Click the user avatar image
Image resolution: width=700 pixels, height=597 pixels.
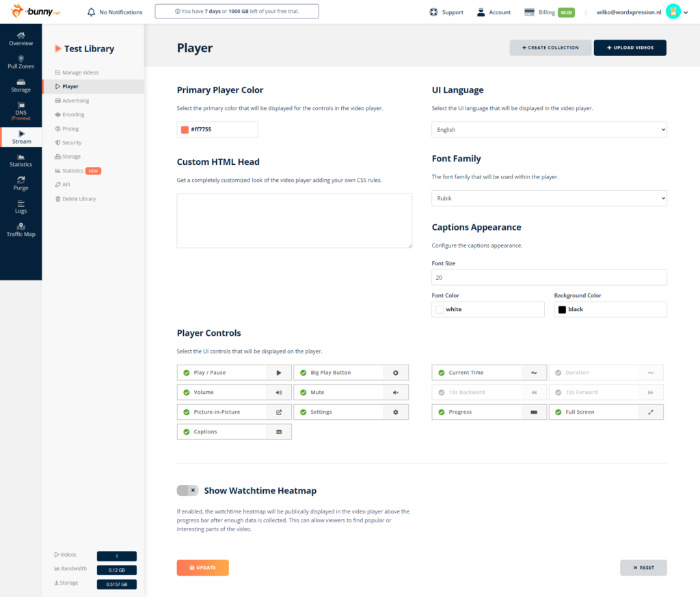click(x=673, y=12)
